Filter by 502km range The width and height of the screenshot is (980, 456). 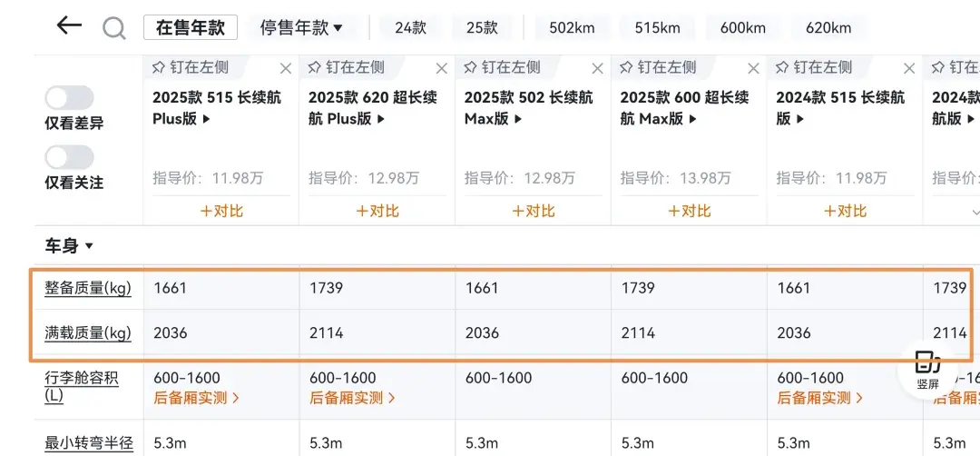(x=572, y=27)
